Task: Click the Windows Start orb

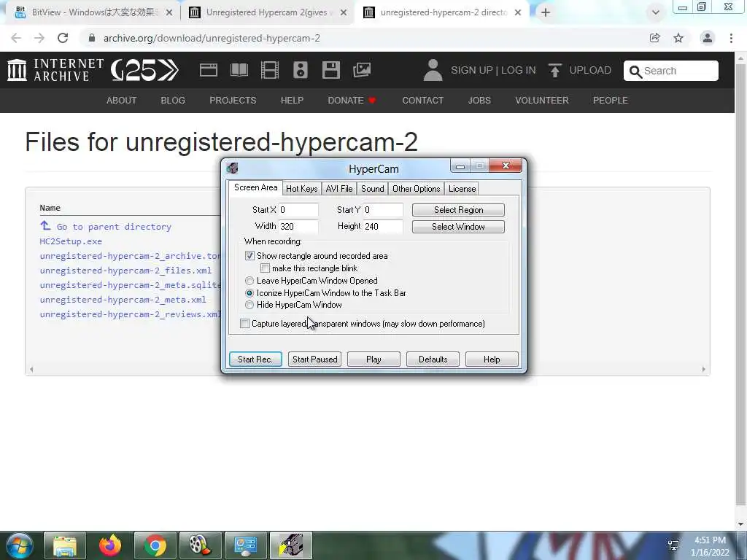Action: (20, 545)
